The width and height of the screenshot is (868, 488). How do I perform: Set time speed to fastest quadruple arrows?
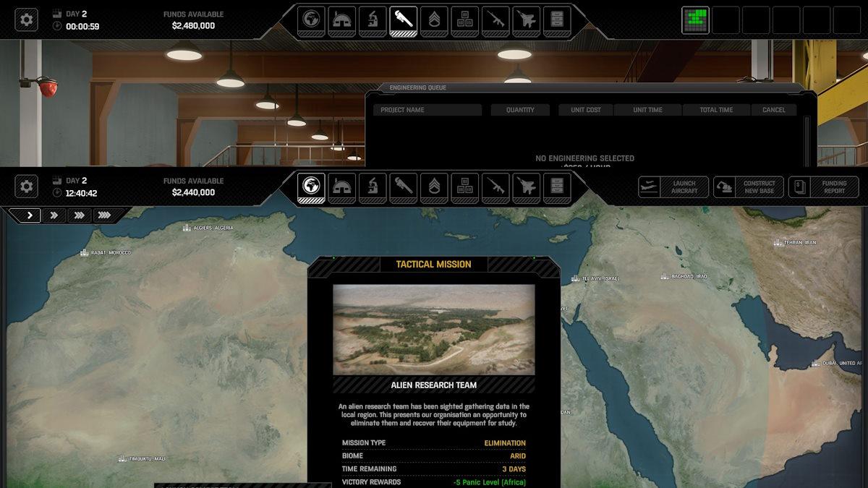pos(104,215)
